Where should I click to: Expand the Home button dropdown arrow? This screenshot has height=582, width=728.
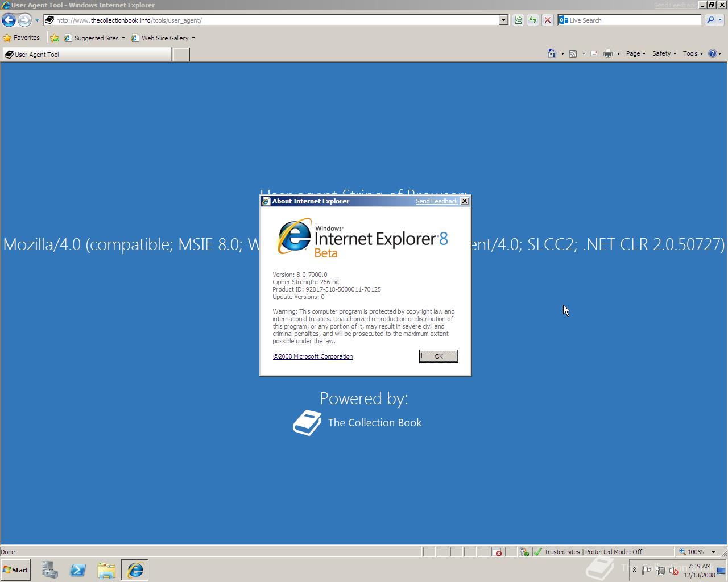[562, 53]
